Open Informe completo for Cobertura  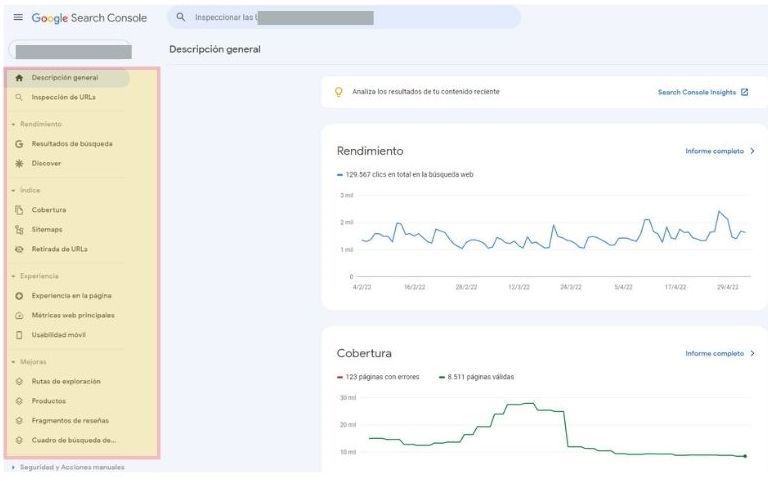(714, 353)
